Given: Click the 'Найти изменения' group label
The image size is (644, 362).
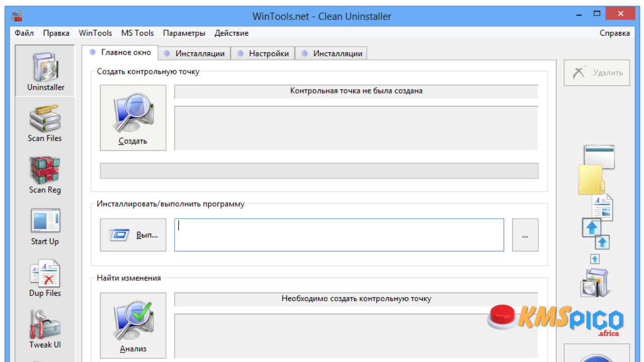Looking at the screenshot, I should click(x=129, y=278).
